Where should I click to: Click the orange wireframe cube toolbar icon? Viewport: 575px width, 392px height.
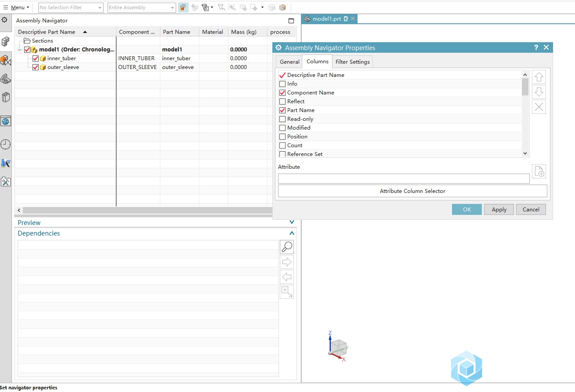tap(282, 7)
